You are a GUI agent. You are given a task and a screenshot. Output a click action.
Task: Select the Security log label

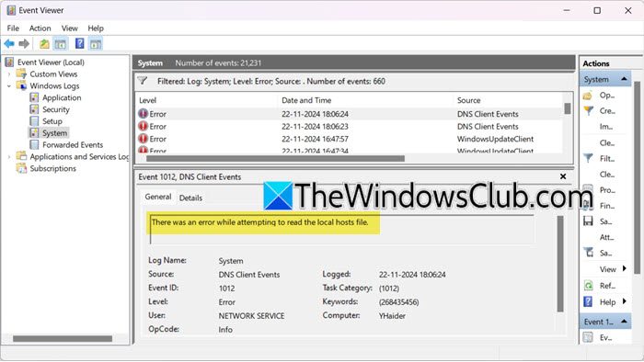56,109
